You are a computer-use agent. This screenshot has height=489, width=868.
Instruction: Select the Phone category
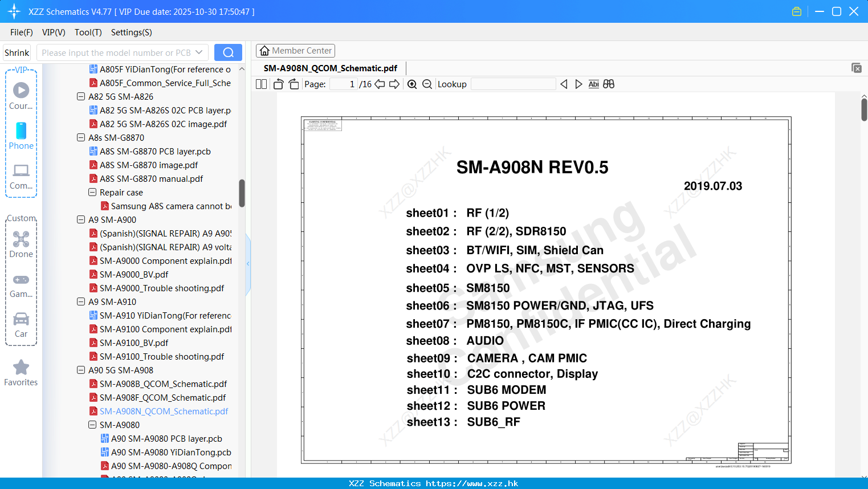(21, 136)
